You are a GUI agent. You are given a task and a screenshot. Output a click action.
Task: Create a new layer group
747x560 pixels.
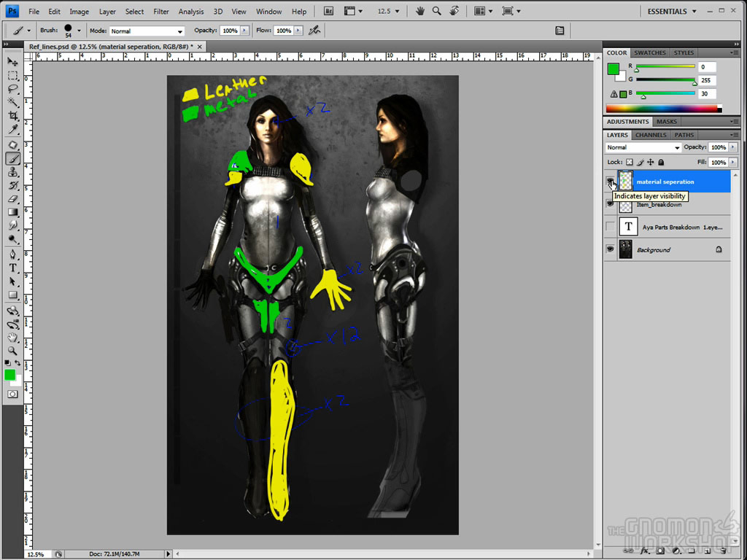(692, 551)
